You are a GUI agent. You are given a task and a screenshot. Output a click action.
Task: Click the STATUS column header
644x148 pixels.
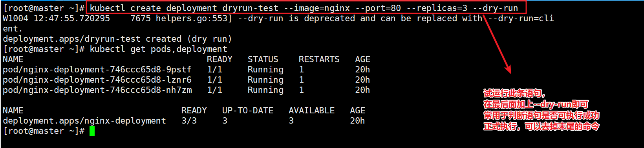(x=263, y=59)
